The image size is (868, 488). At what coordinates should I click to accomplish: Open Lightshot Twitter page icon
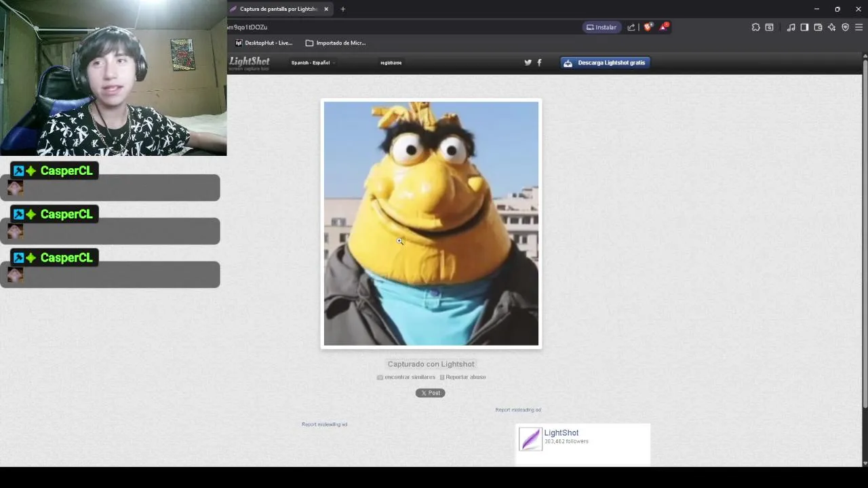click(x=528, y=62)
